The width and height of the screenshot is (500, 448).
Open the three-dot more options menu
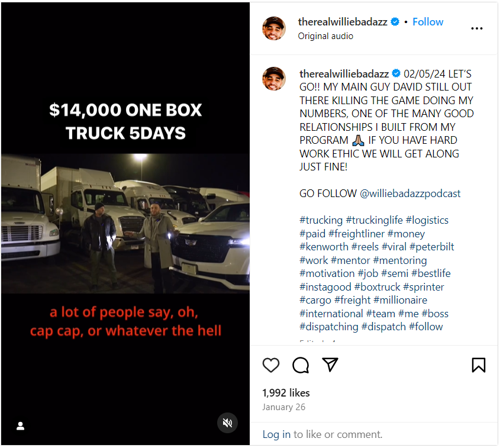point(477,28)
